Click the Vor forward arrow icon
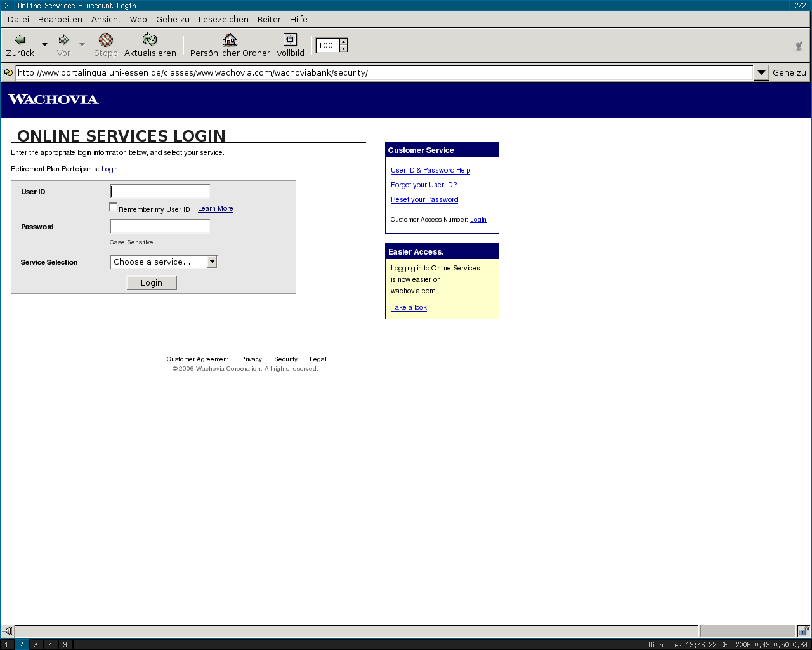 coord(63,40)
